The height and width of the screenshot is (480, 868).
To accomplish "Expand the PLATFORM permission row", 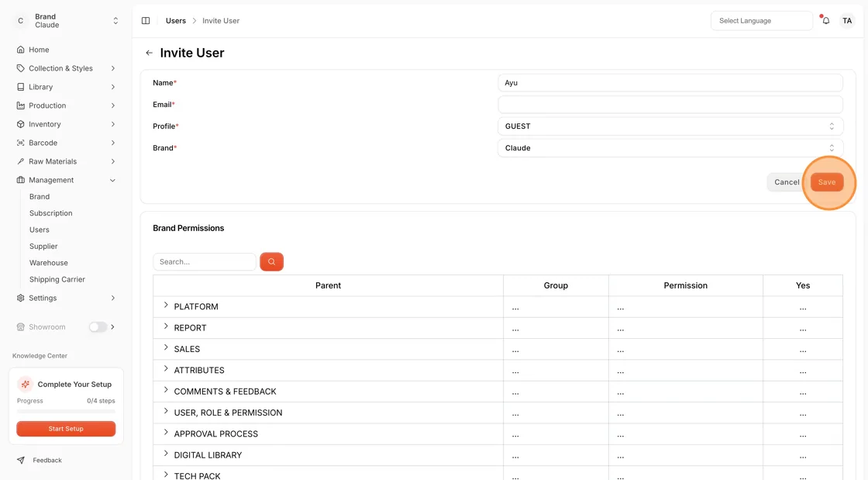I will click(166, 306).
